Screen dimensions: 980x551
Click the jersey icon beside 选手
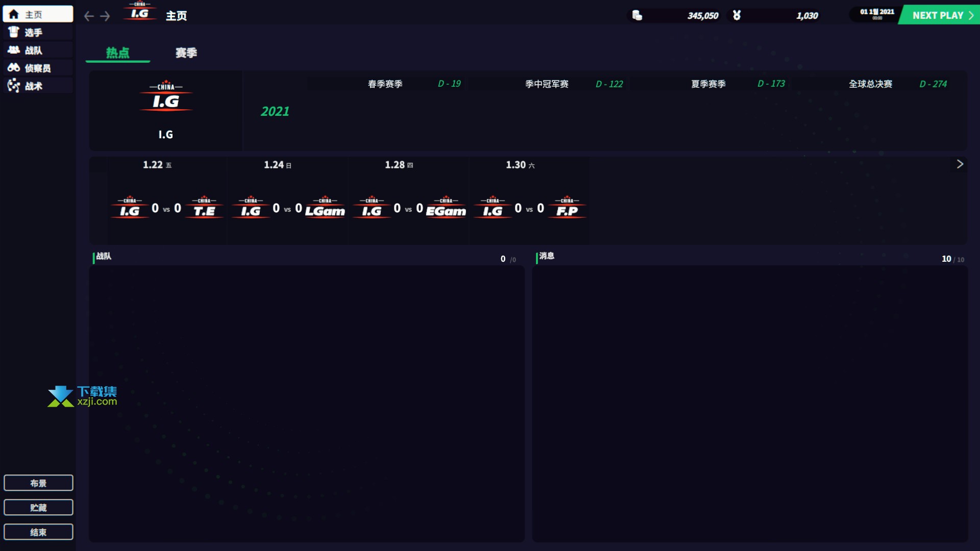coord(14,32)
